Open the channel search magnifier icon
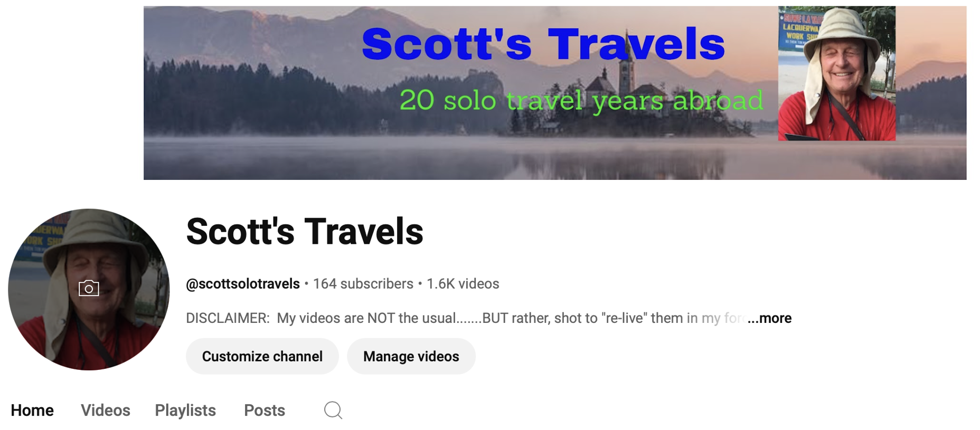980x430 pixels. point(333,410)
